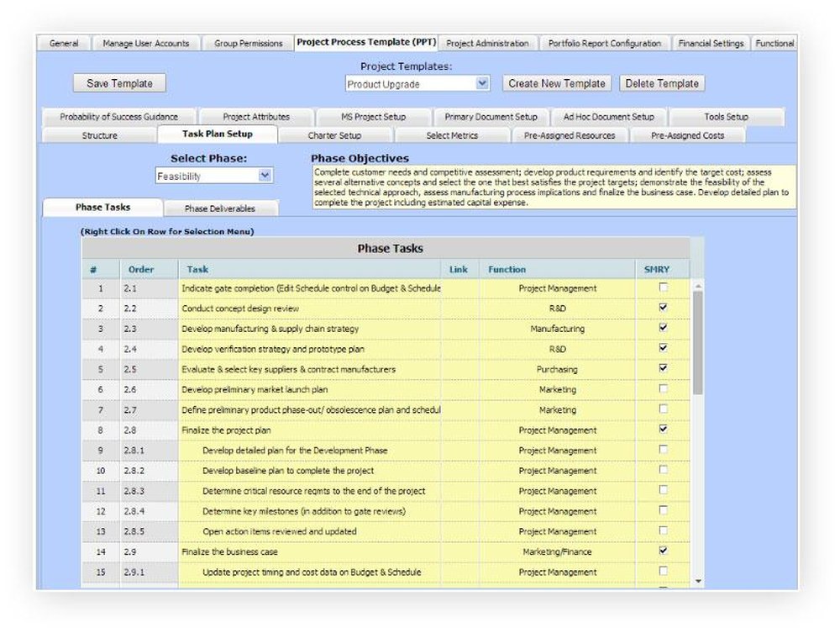The width and height of the screenshot is (840, 633).
Task: Uncheck SMRY for Finalize the project plan
Action: pos(664,429)
